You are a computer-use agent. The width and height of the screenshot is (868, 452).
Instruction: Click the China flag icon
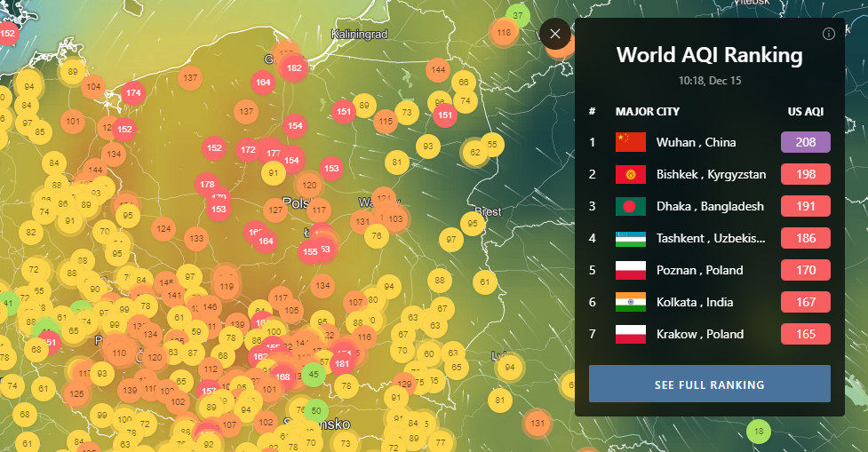click(631, 142)
